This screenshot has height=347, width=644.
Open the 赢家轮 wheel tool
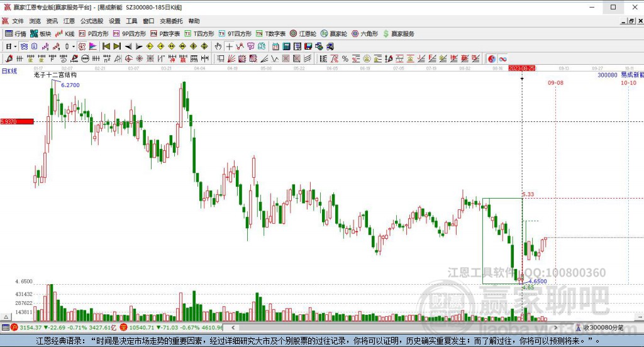tap(334, 34)
